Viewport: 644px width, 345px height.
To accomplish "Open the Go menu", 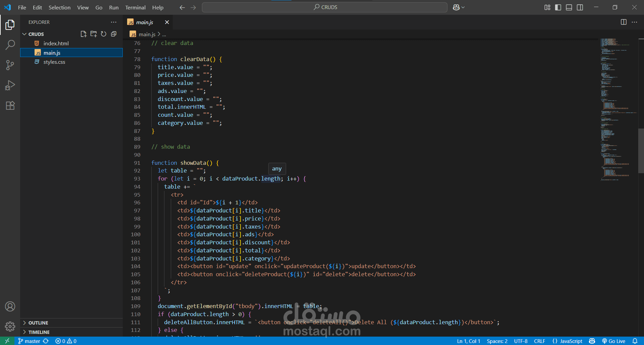I will (x=99, y=7).
